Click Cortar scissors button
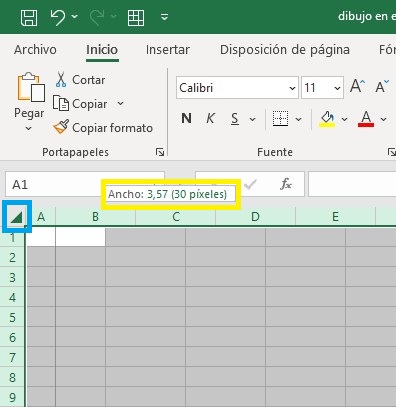Image resolution: width=396 pixels, height=407 pixels. pos(80,80)
